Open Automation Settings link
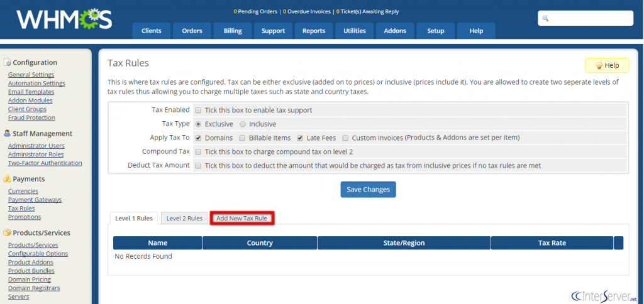The width and height of the screenshot is (644, 304). (x=36, y=84)
